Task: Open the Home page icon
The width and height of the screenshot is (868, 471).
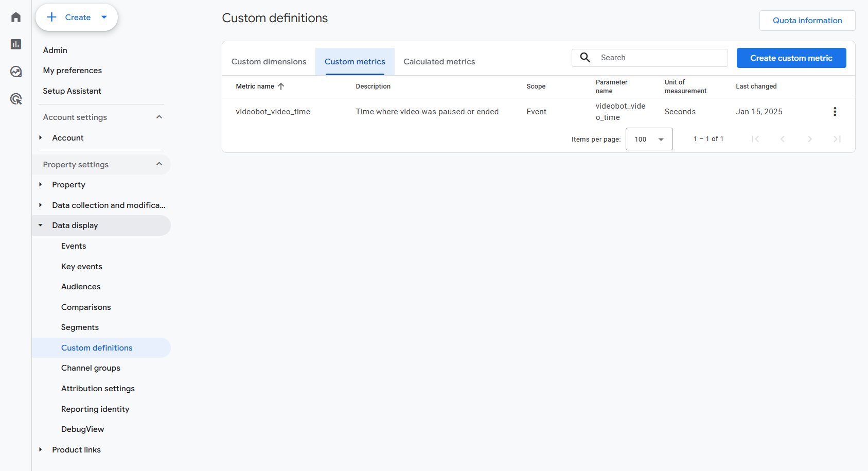Action: click(15, 16)
